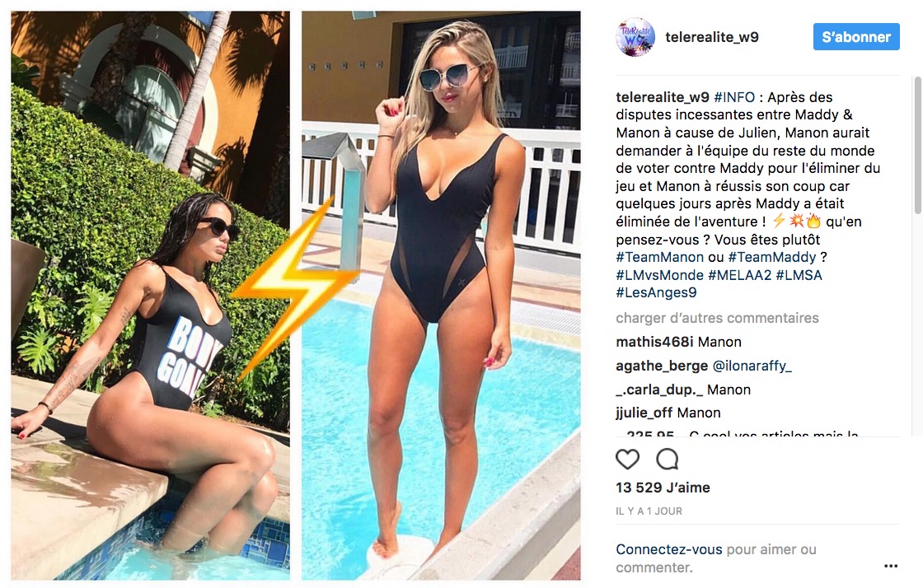Open the telerealite_w9 profile avatar
923x588 pixels.
[x=635, y=37]
